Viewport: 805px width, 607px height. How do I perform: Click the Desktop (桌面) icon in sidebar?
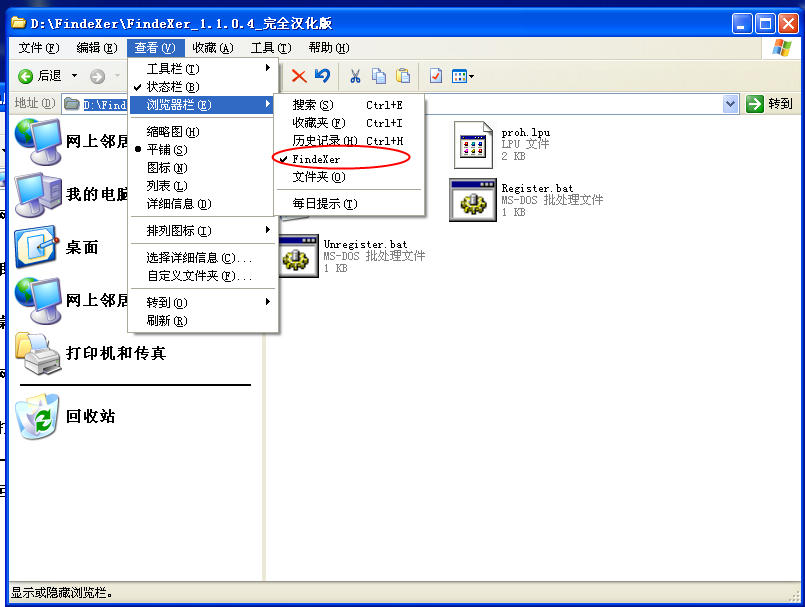pos(36,247)
